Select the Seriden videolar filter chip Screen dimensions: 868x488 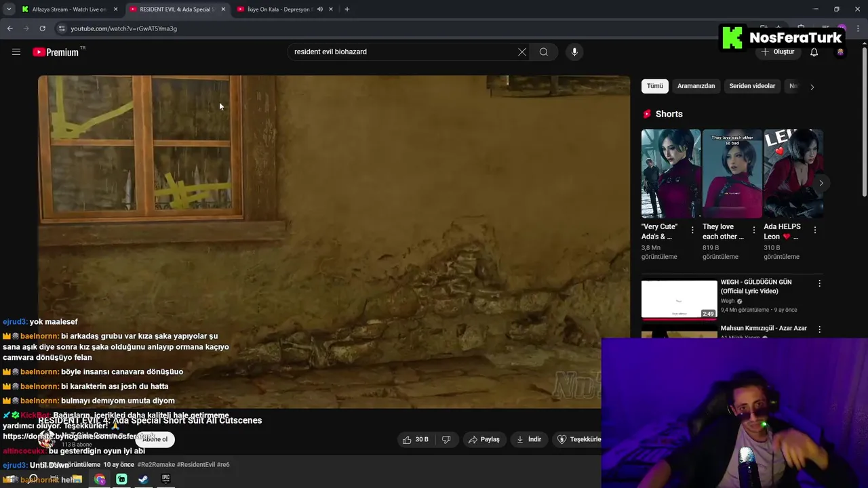[x=752, y=86]
